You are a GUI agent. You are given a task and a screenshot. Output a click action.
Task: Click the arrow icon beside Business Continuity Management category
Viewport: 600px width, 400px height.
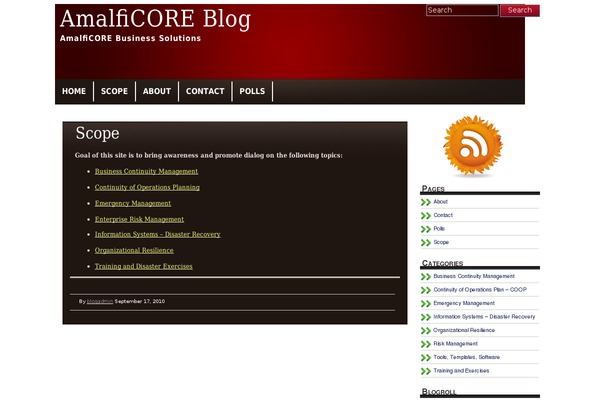pos(426,277)
